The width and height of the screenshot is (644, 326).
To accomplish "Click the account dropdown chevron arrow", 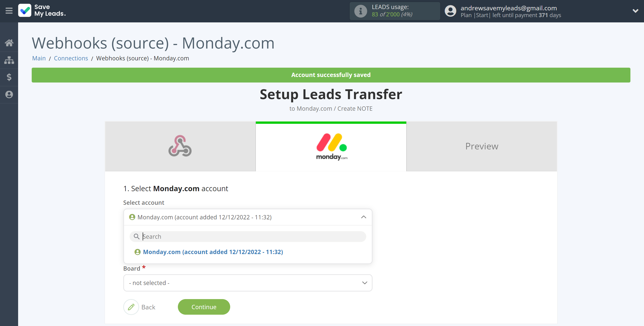I will (x=363, y=217).
